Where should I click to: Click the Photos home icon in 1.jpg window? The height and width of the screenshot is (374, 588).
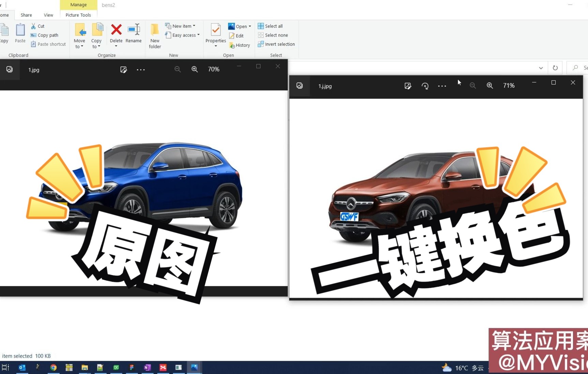click(10, 69)
